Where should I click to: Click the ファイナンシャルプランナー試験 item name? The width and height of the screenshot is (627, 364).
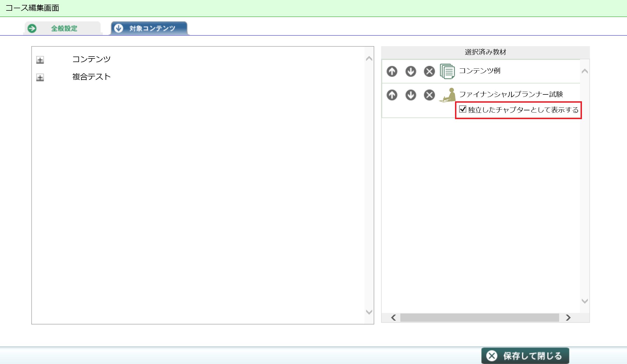511,94
